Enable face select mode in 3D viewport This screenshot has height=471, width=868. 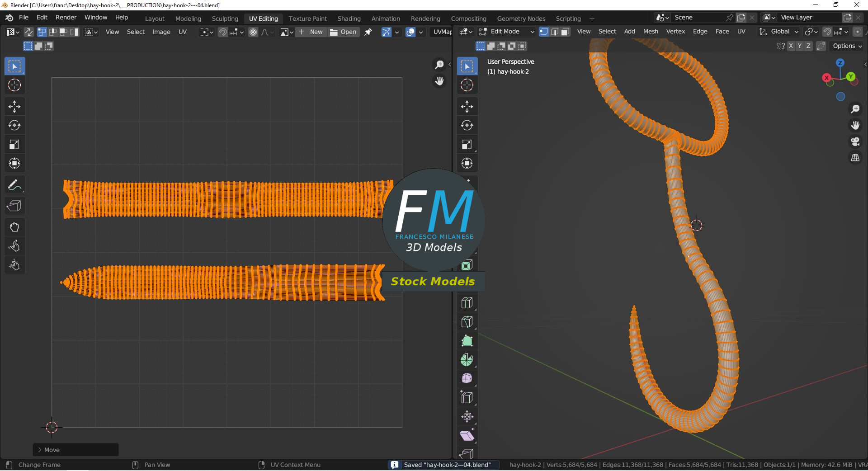pyautogui.click(x=565, y=32)
